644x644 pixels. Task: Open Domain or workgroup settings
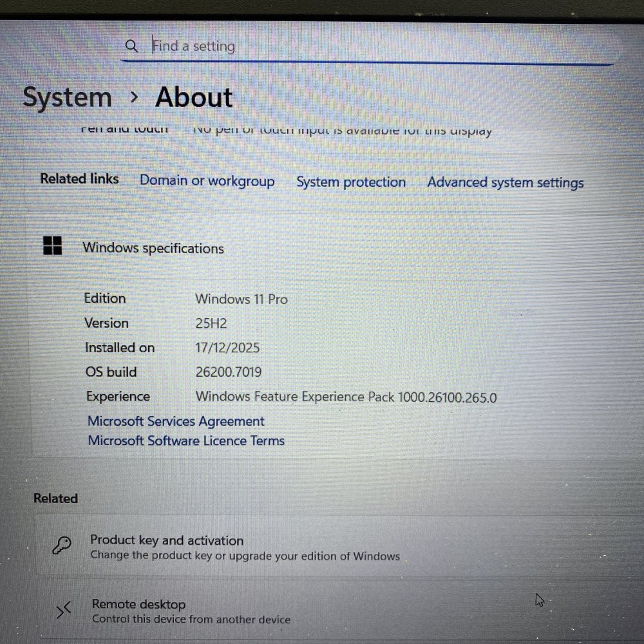coord(207,181)
